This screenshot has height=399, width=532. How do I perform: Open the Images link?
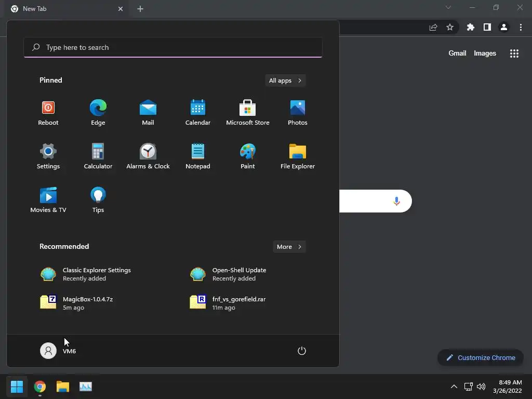click(485, 54)
